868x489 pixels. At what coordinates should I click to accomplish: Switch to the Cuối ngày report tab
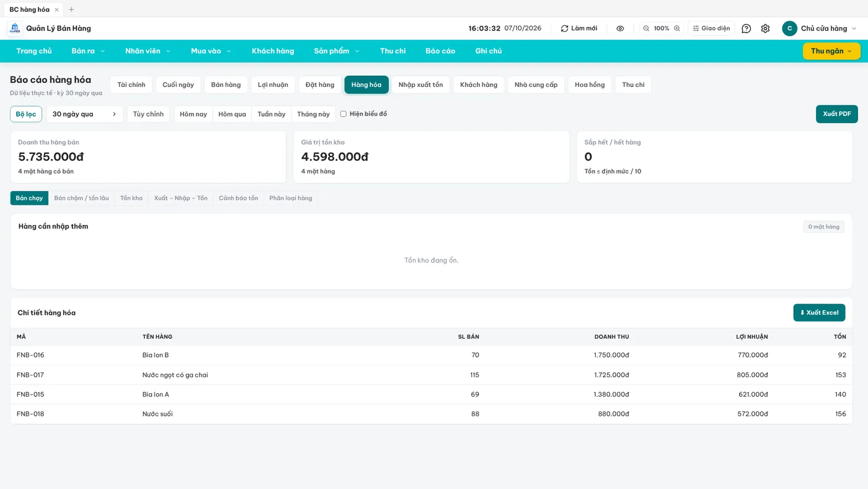tap(178, 85)
